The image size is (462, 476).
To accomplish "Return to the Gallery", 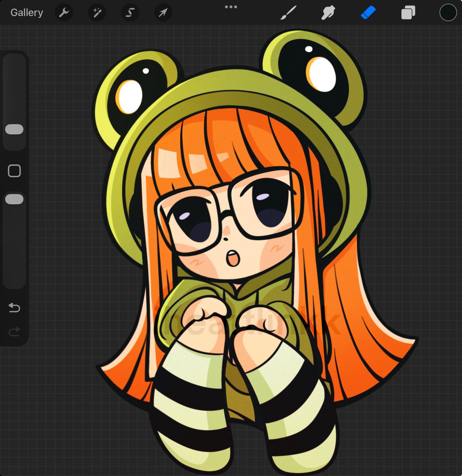I will click(x=26, y=12).
